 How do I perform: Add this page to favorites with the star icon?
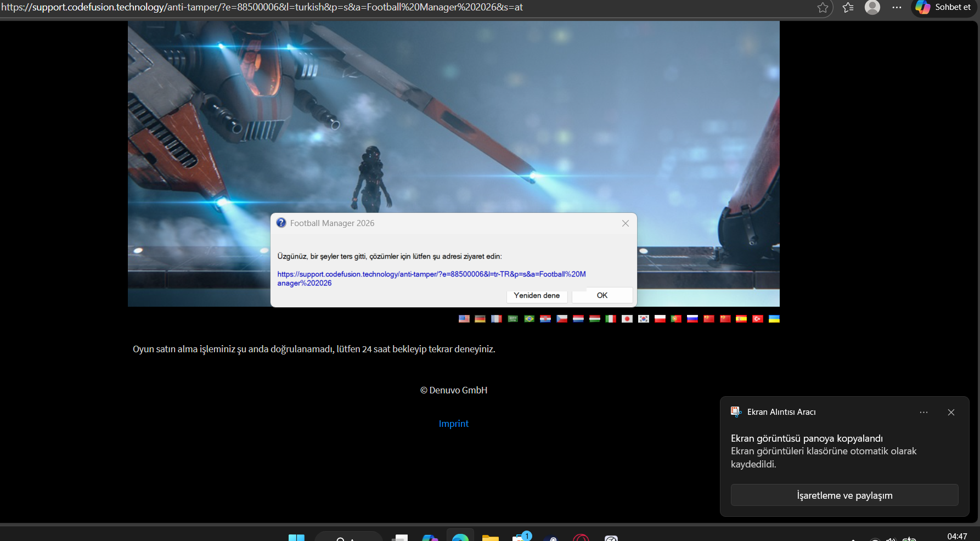(823, 8)
